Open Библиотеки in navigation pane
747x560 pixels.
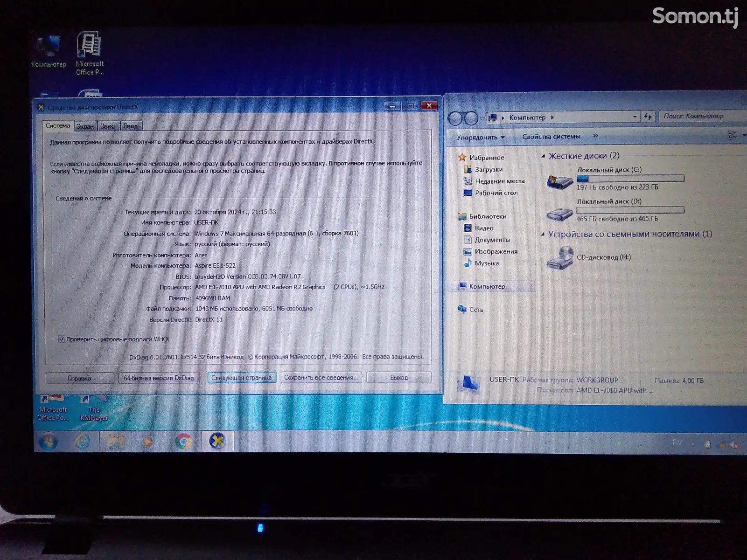click(482, 216)
